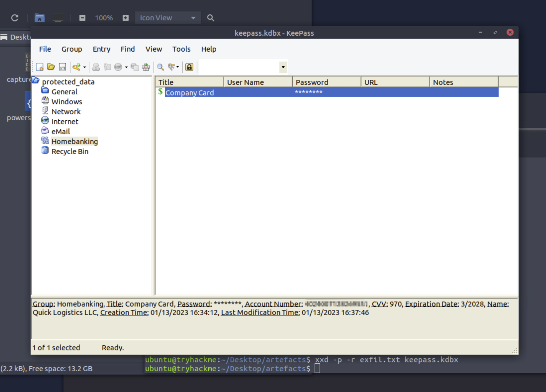This screenshot has height=392, width=546.
Task: Click the Copy User Name icon
Action: pyautogui.click(x=96, y=67)
